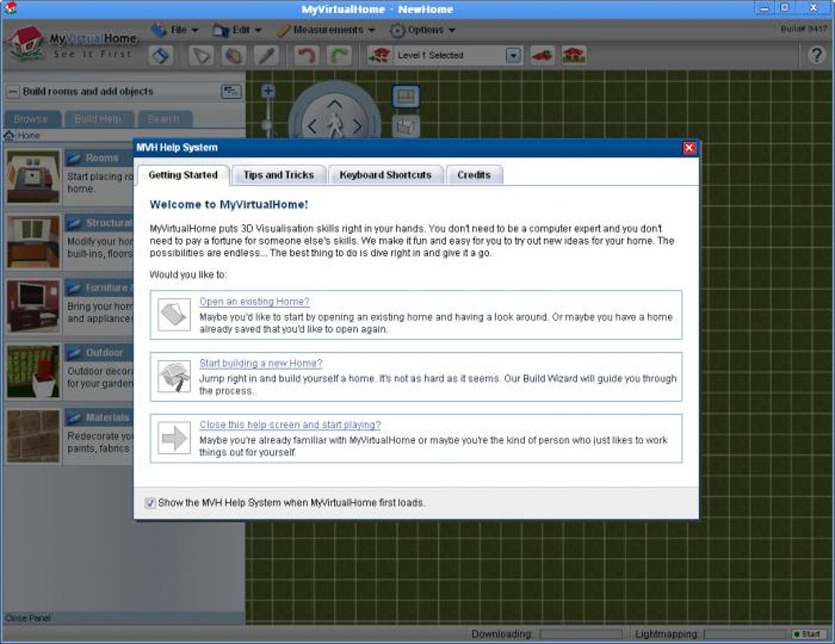This screenshot has width=835, height=644.
Task: Click the red remove level icon
Action: click(542, 56)
